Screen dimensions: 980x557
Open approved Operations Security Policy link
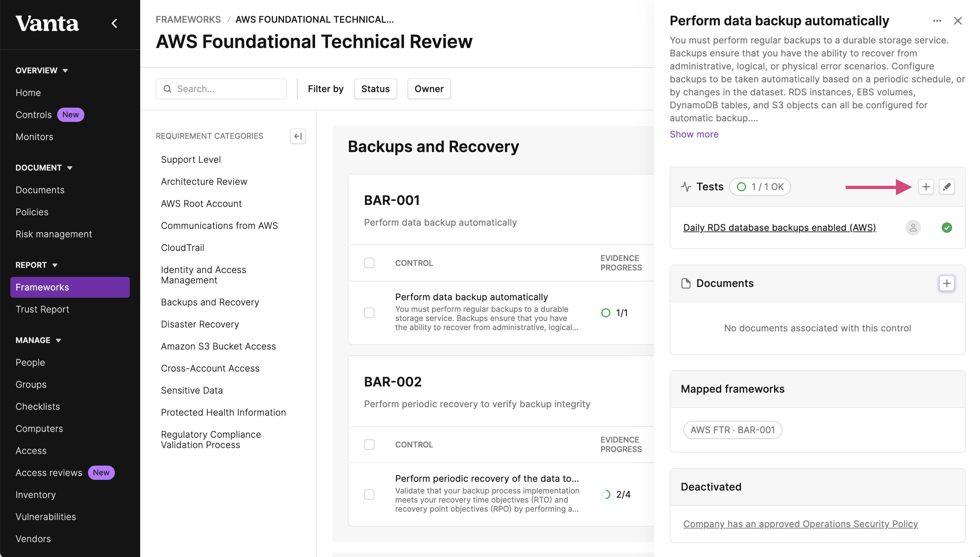801,524
